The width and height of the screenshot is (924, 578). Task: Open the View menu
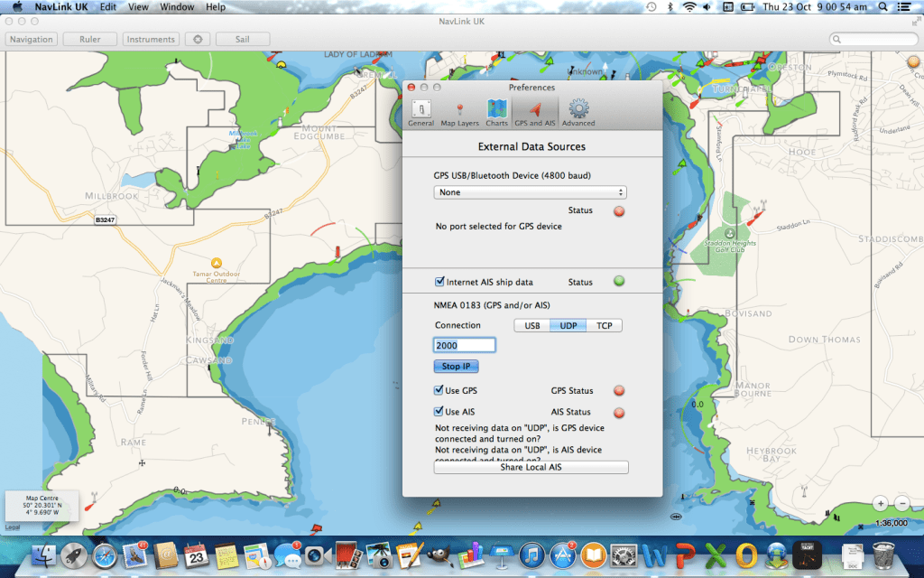[138, 7]
